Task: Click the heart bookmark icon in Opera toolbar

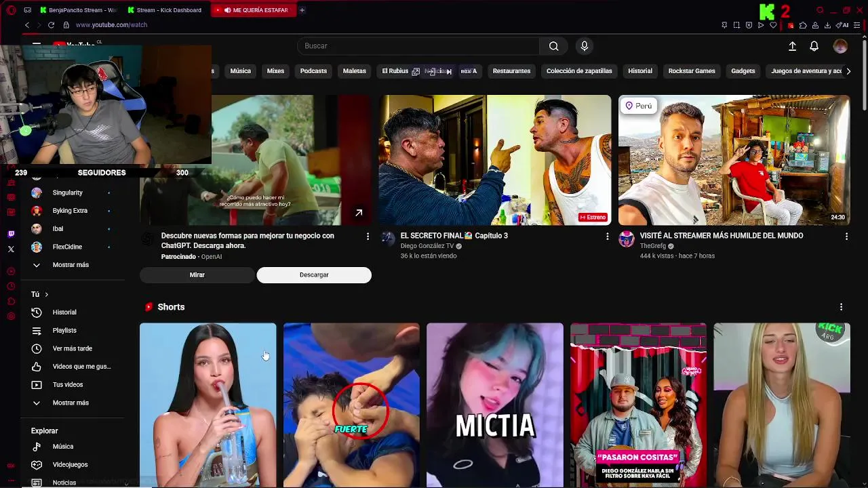Action: click(773, 25)
